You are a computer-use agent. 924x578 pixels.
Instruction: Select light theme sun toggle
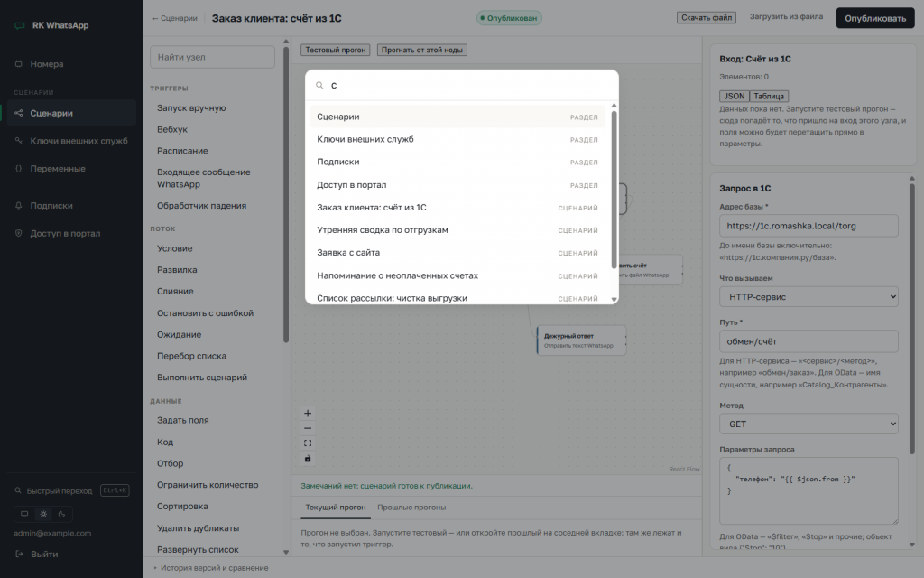[x=43, y=514]
